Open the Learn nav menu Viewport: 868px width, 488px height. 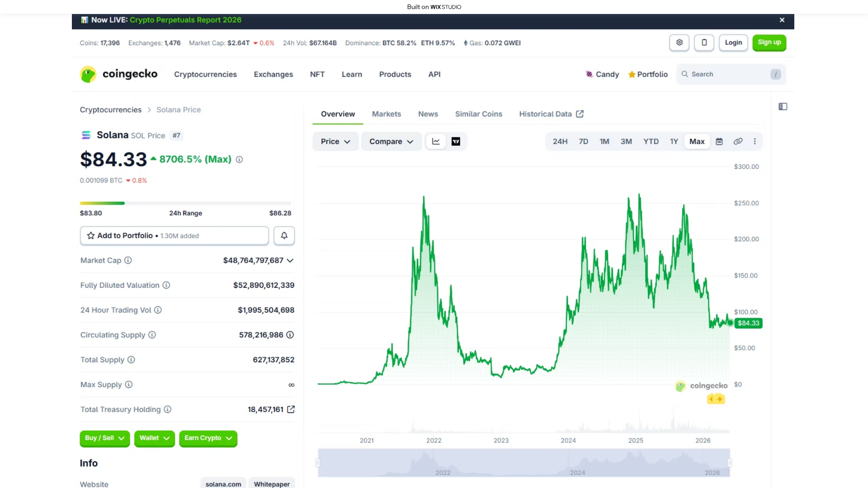point(352,74)
